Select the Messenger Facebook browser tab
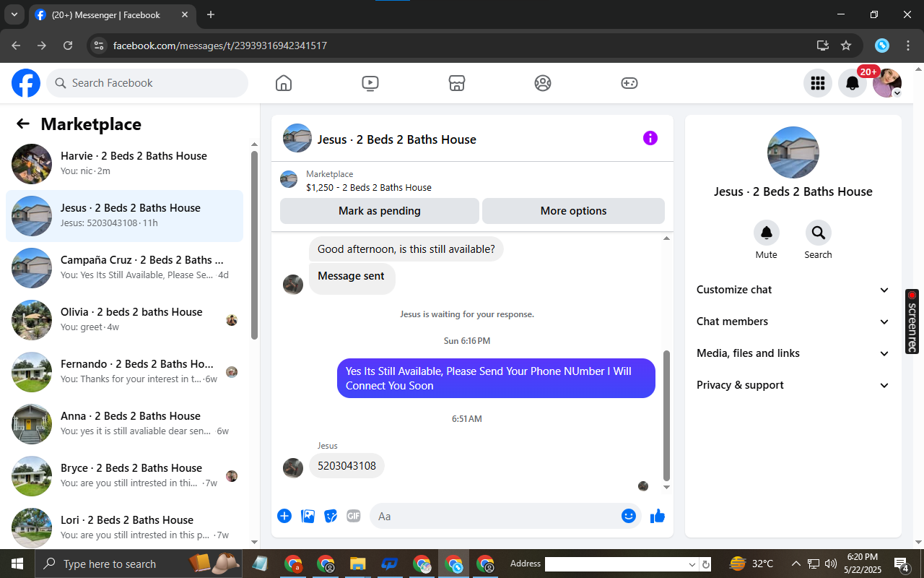The height and width of the screenshot is (578, 924). click(111, 14)
